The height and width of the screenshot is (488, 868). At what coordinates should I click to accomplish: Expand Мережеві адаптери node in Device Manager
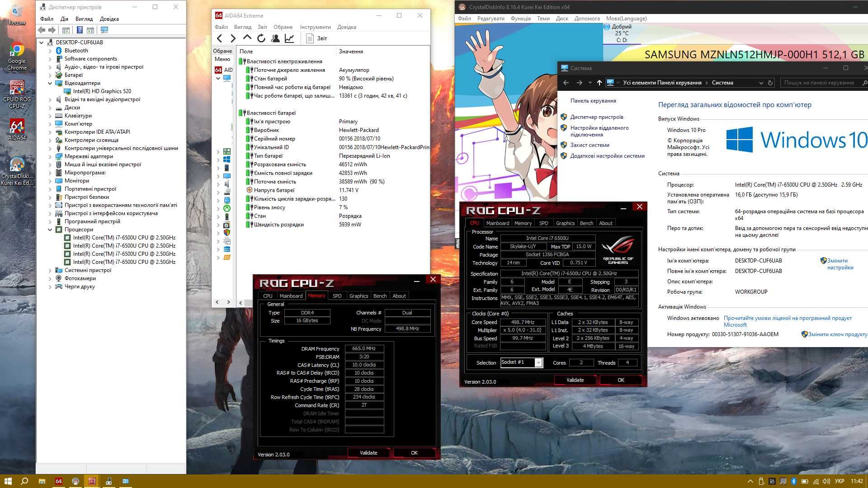50,156
